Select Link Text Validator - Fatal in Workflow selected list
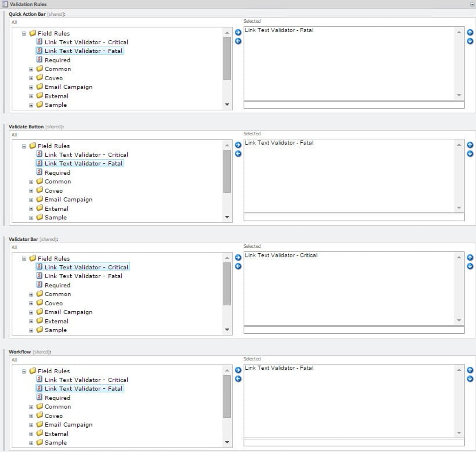This screenshot has width=476, height=452. (x=279, y=368)
